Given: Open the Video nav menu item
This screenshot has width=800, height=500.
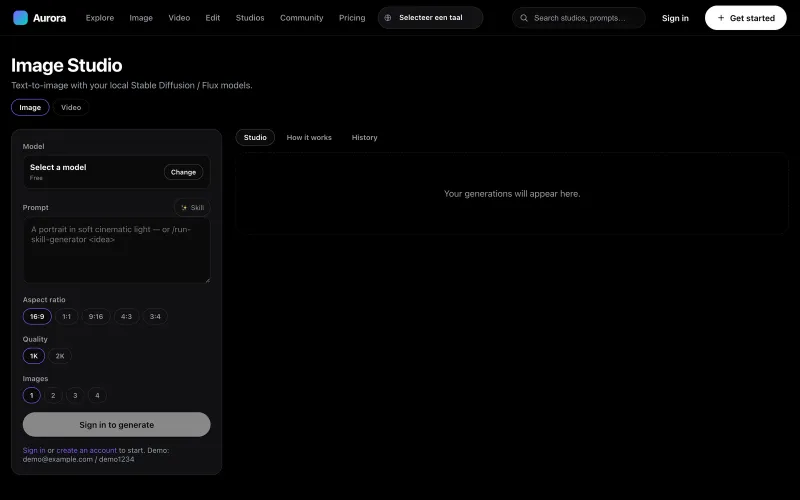Looking at the screenshot, I should (x=179, y=18).
